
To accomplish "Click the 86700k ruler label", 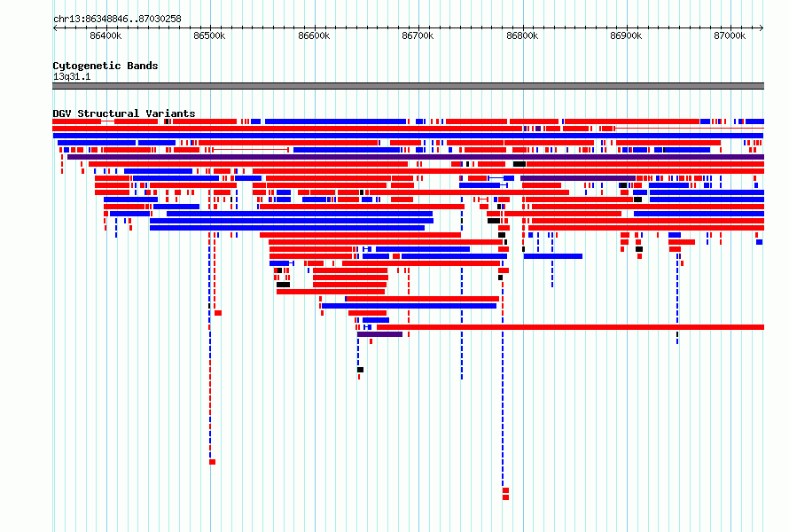I will click(x=418, y=35).
